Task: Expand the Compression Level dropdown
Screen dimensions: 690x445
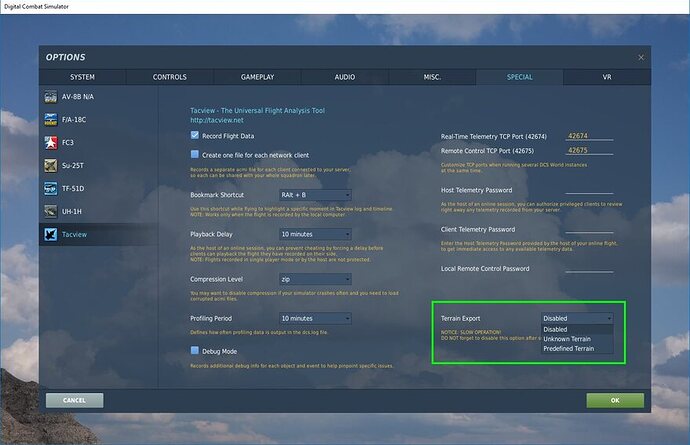Action: (315, 279)
